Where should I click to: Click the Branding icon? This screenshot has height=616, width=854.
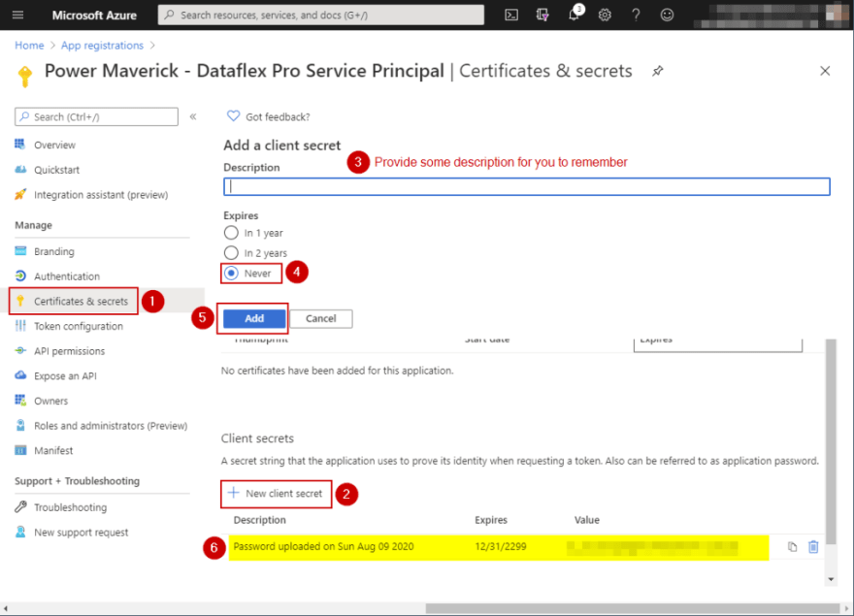click(20, 251)
